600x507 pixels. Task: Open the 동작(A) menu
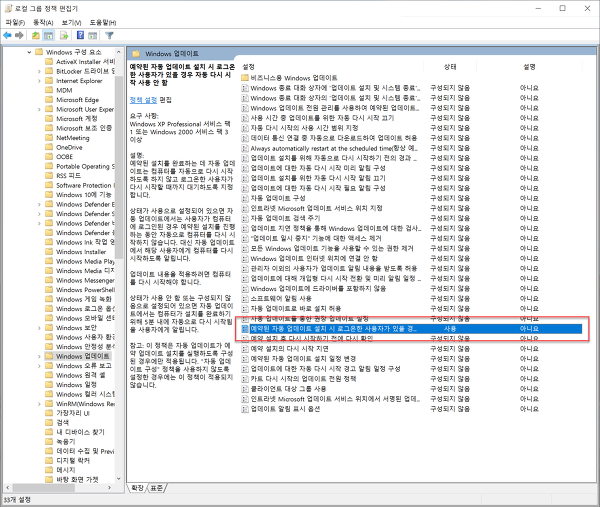[x=43, y=23]
